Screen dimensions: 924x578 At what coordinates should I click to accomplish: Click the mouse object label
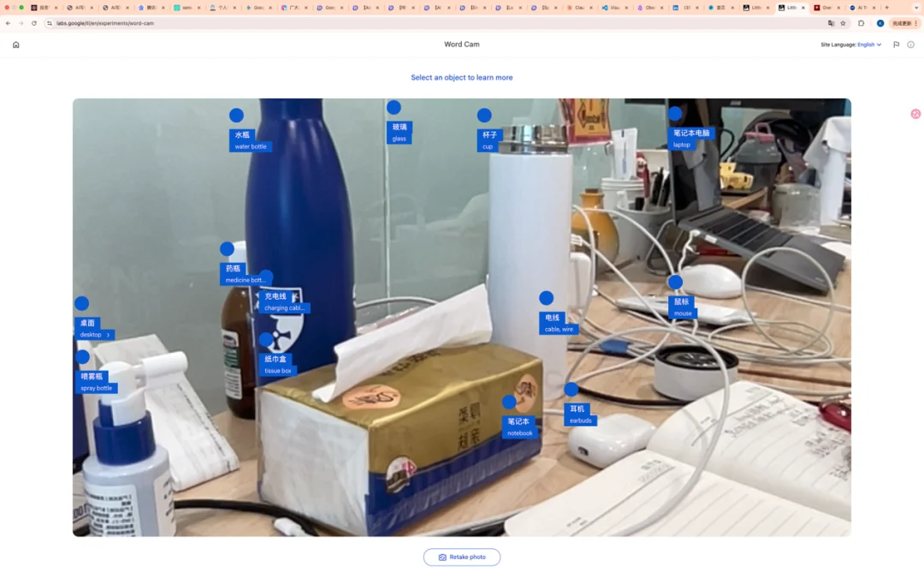pyautogui.click(x=683, y=307)
